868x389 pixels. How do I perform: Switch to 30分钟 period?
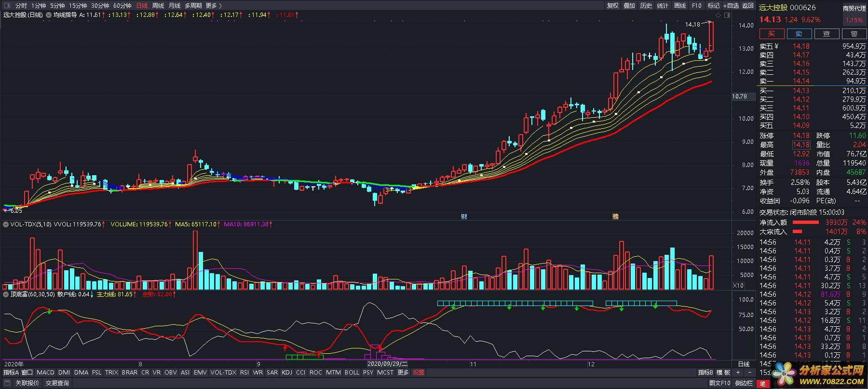tap(100, 6)
